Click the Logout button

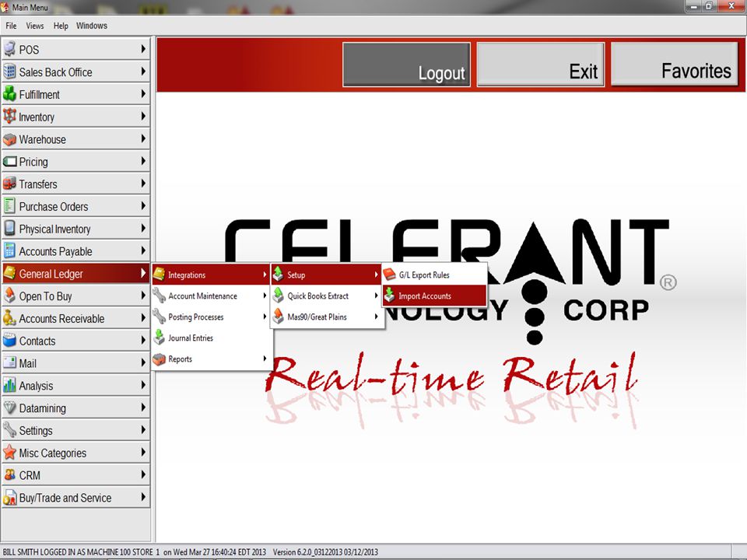[406, 65]
